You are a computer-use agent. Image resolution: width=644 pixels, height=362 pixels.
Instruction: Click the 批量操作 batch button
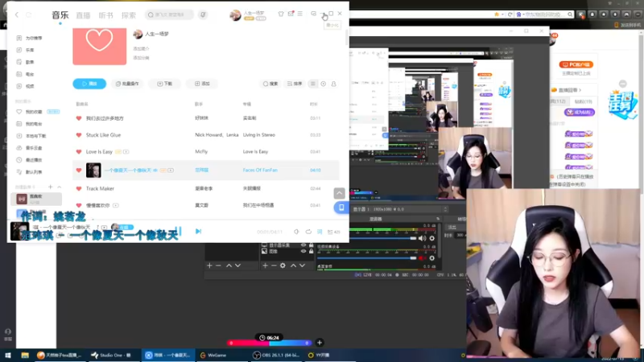pos(127,84)
